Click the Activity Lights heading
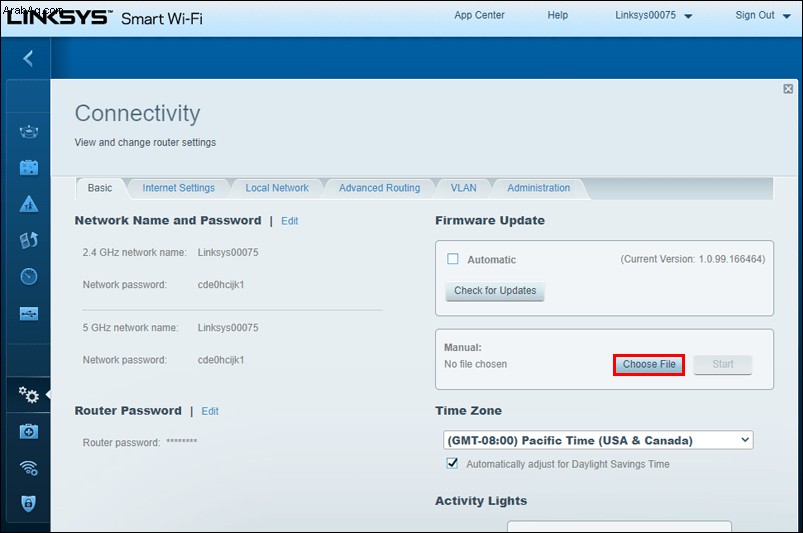Viewport: 803px width, 533px height. [x=481, y=501]
